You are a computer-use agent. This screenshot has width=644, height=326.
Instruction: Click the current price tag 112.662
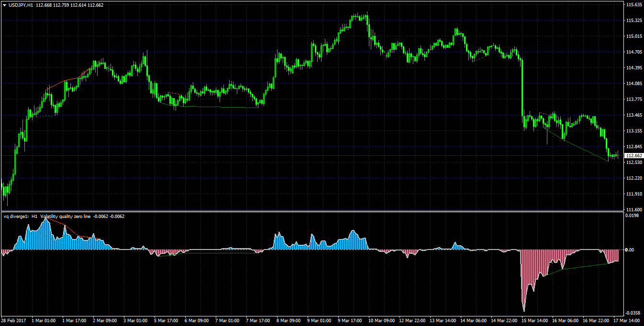point(634,156)
